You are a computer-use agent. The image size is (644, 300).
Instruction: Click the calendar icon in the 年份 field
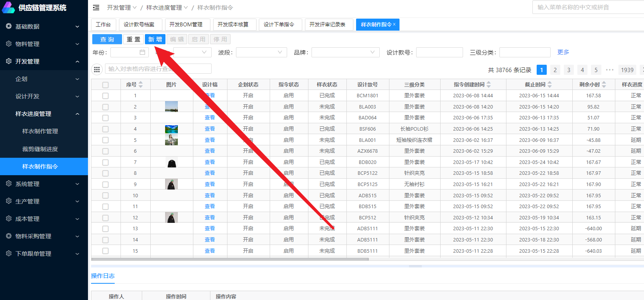point(142,52)
